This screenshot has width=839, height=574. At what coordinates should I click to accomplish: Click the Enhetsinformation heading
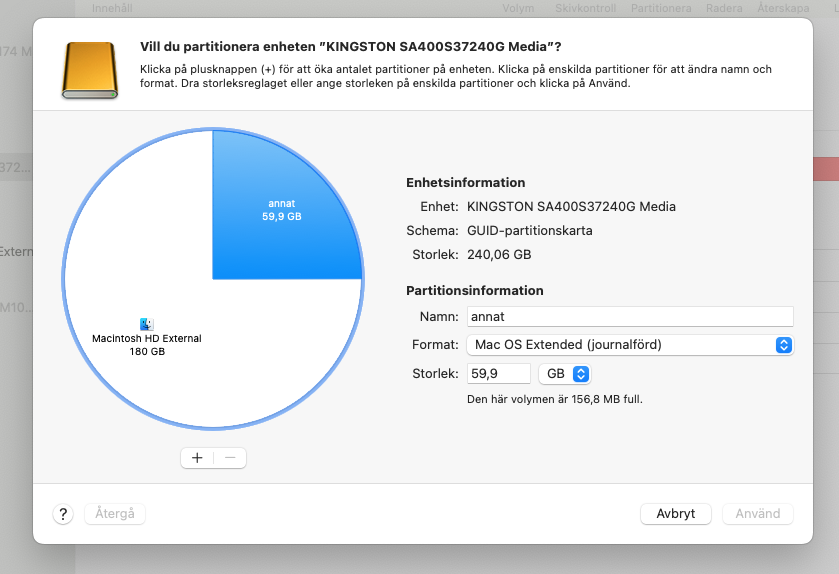tap(466, 182)
